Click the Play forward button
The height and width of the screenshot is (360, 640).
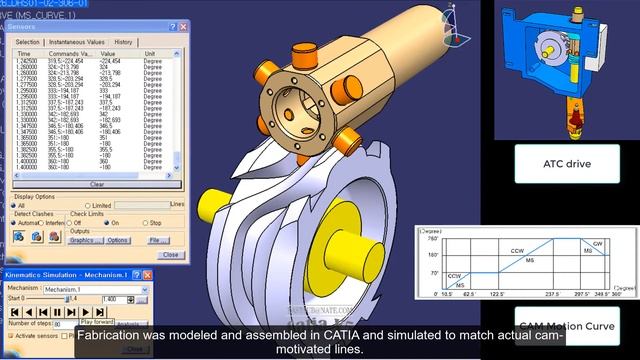(x=86, y=312)
